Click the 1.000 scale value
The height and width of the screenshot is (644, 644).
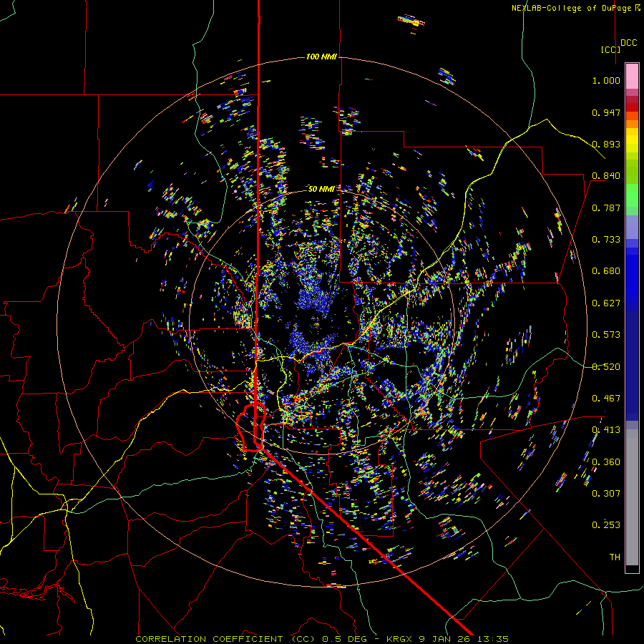pos(606,80)
